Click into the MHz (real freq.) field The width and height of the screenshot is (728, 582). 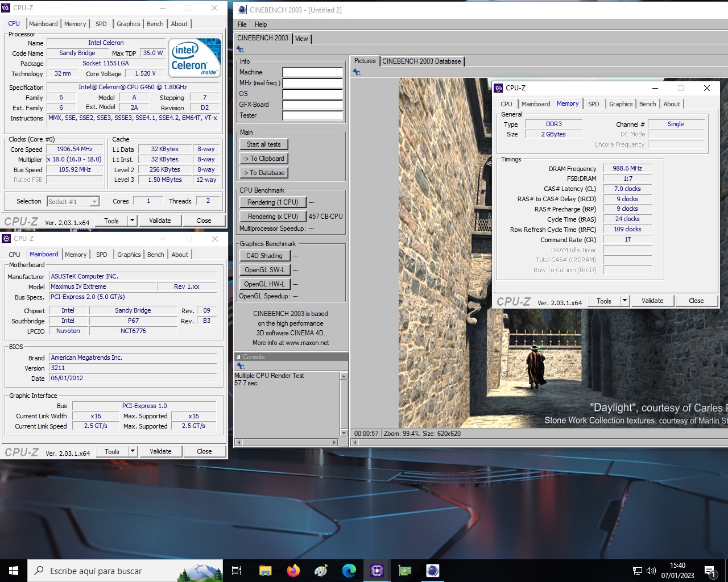point(313,83)
